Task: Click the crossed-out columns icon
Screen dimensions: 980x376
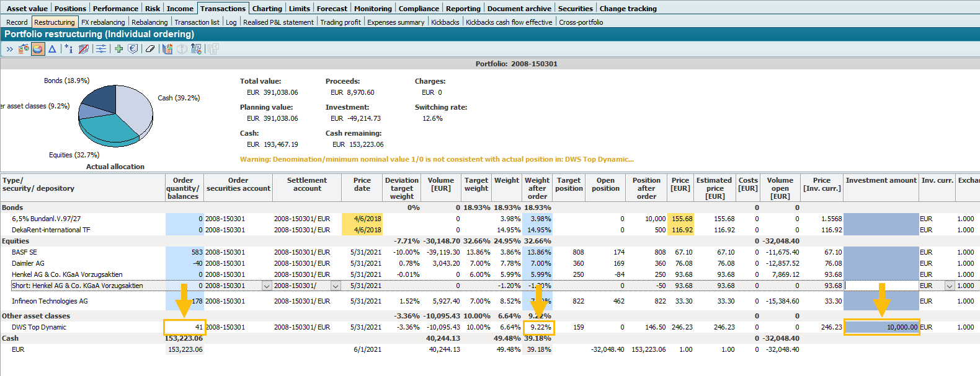Action: (84, 49)
